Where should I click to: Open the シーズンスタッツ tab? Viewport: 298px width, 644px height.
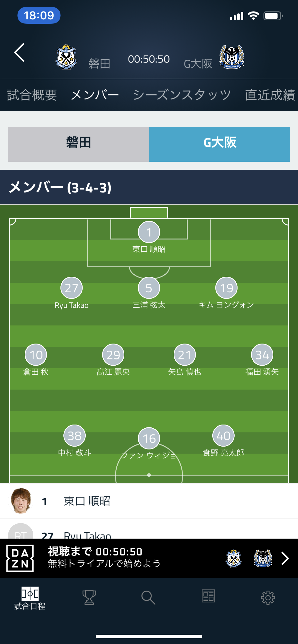tap(182, 95)
